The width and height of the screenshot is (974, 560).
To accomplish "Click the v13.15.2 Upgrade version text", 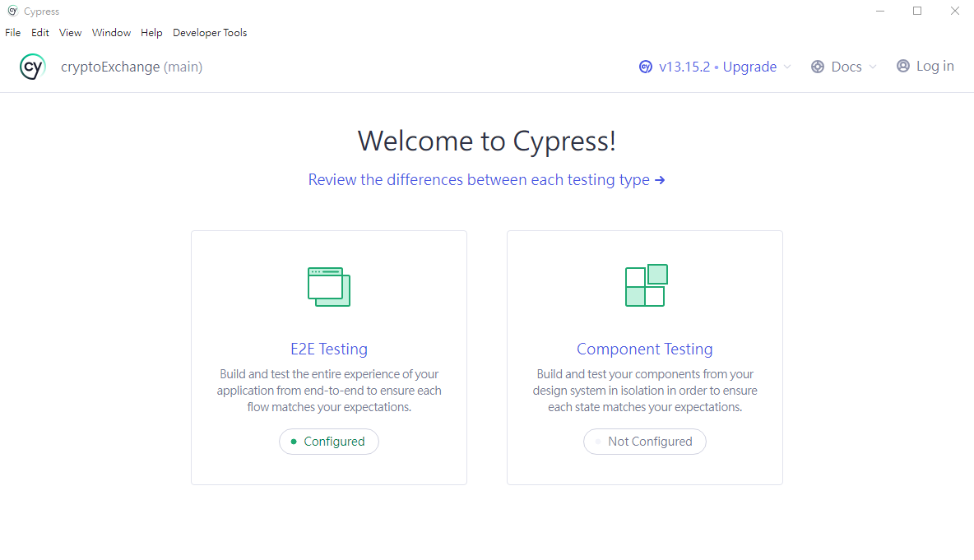I will [717, 67].
